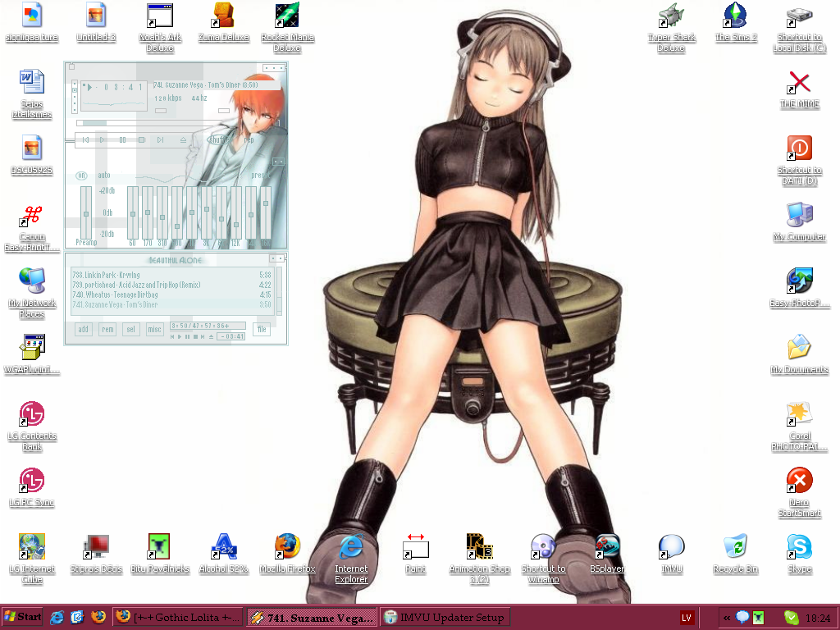Select the Bitu Pavēlnieks desktop icon
This screenshot has height=630, width=840.
coord(160,554)
